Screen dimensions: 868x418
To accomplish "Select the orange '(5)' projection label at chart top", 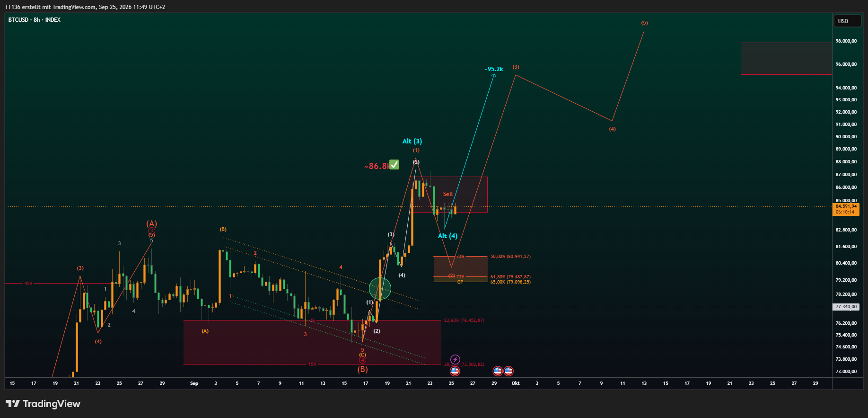I will (645, 23).
